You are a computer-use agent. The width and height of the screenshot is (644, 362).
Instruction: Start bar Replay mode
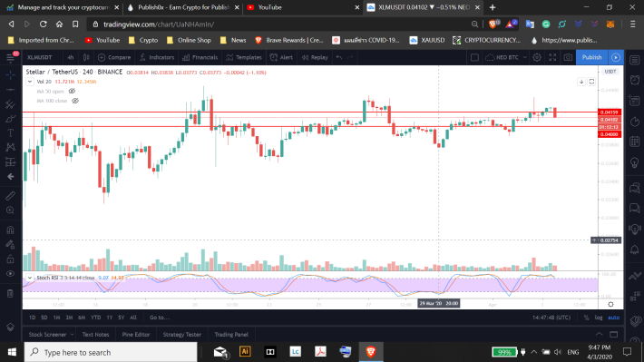(315, 57)
